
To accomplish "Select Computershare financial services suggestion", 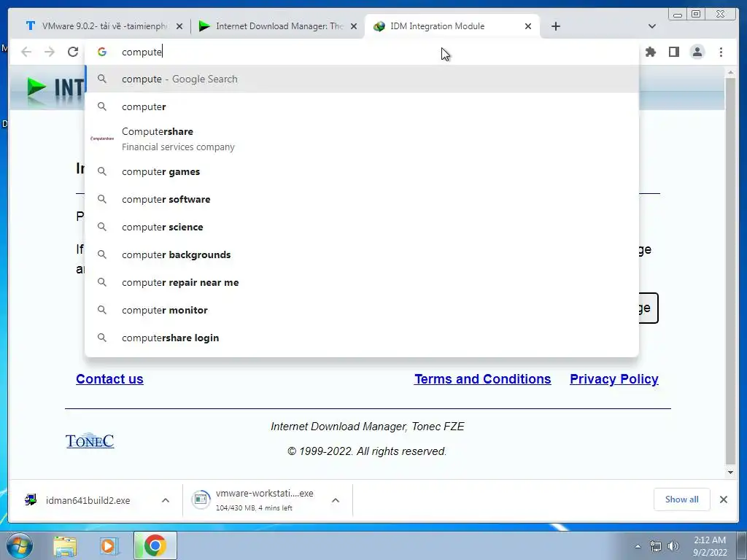I will [x=362, y=139].
